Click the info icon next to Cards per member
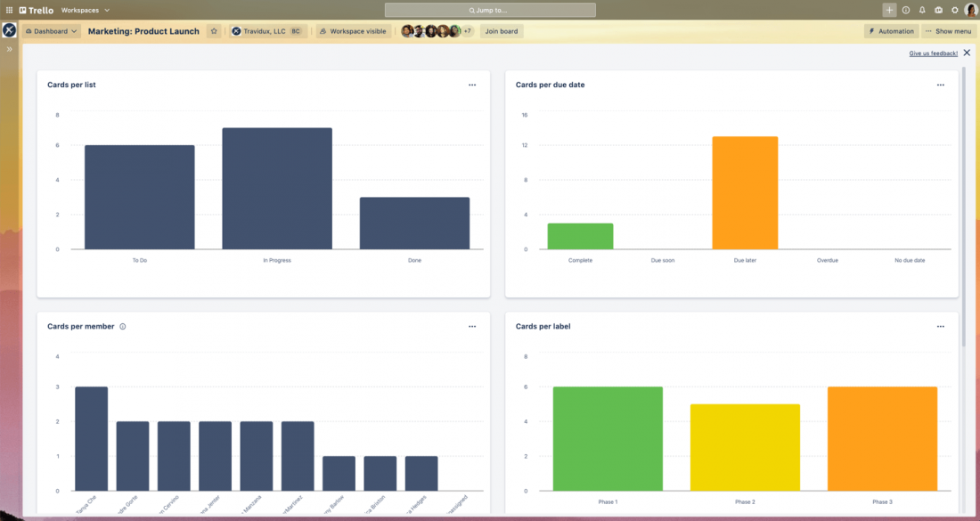Screen dimensions: 980x521 (x=122, y=326)
